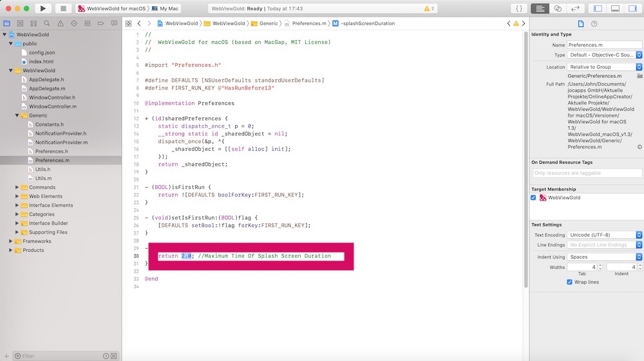Switch to the Assistant editor

point(558,8)
